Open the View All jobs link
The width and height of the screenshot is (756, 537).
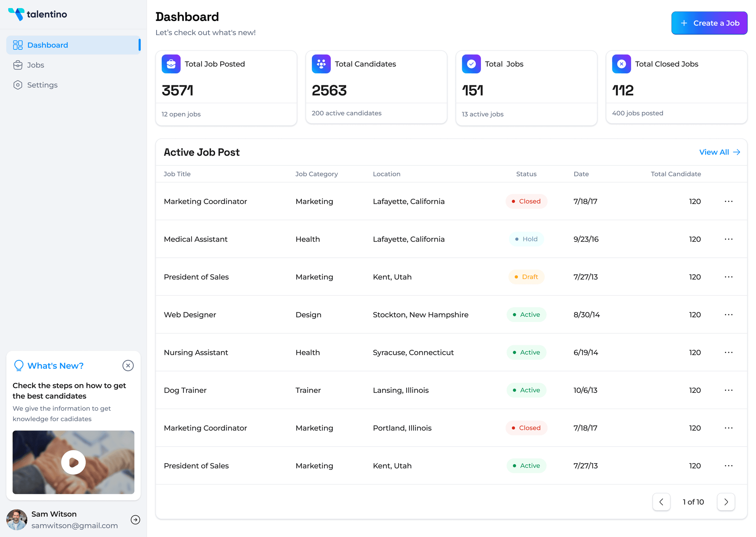719,152
